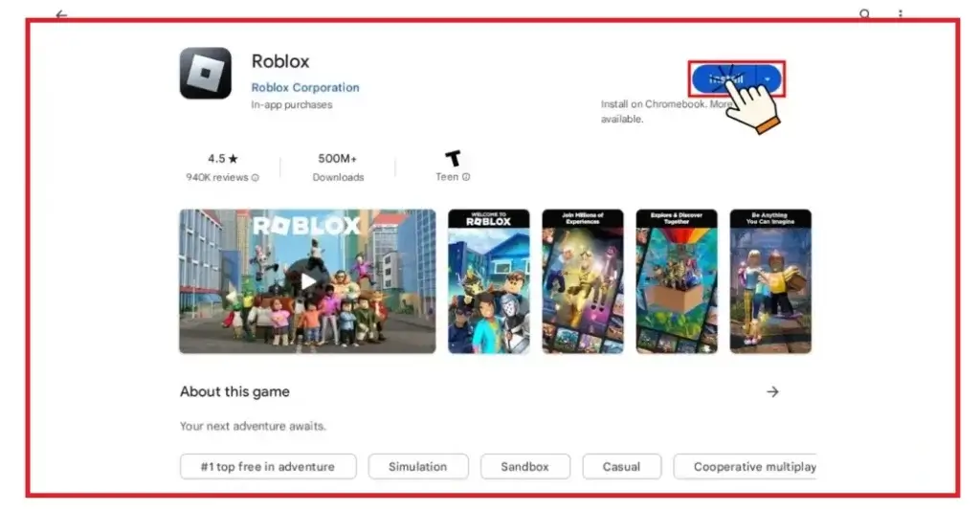Image resolution: width=980 pixels, height=511 pixels.
Task: Open Roblox Corporation developer link
Action: click(x=305, y=87)
